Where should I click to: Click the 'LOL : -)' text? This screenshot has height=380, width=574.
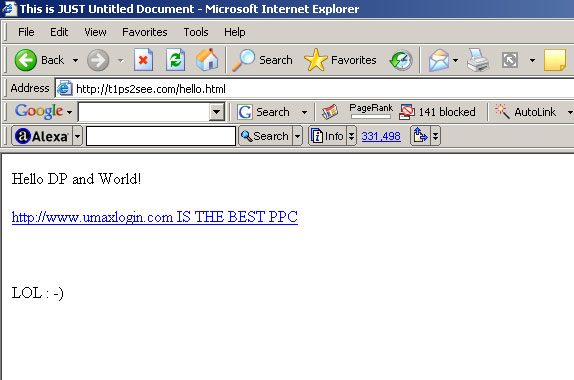pos(37,293)
